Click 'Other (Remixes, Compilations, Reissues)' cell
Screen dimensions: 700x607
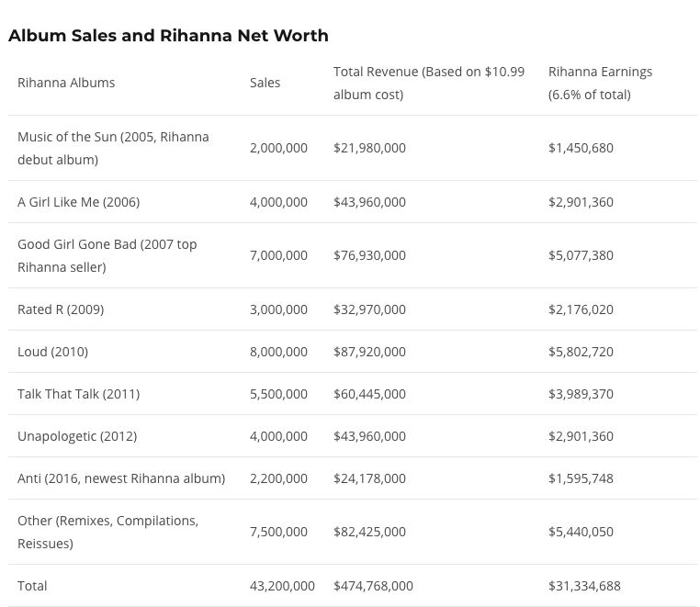(107, 532)
